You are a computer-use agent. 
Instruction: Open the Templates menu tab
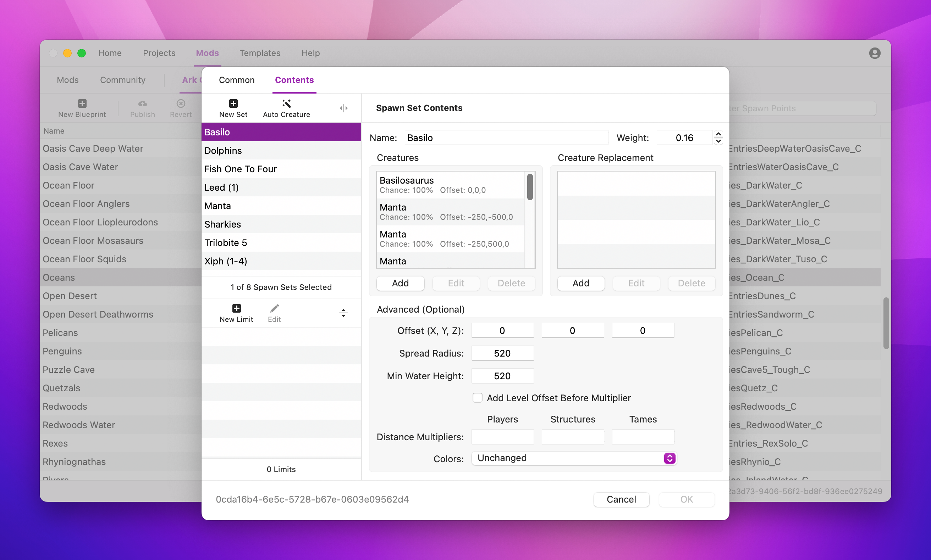tap(259, 53)
